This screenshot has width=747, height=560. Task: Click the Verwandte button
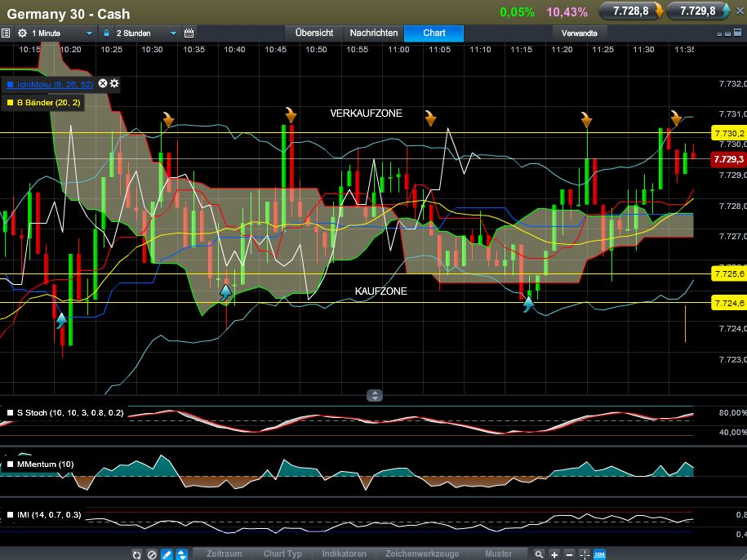tap(580, 33)
